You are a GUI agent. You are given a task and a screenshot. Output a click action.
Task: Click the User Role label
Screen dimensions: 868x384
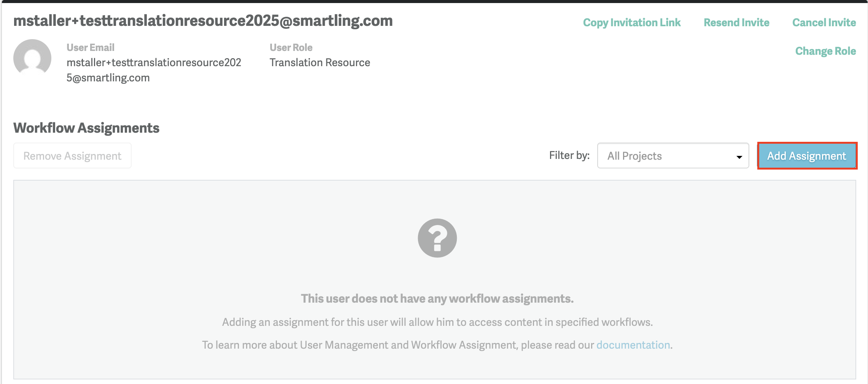tap(291, 47)
